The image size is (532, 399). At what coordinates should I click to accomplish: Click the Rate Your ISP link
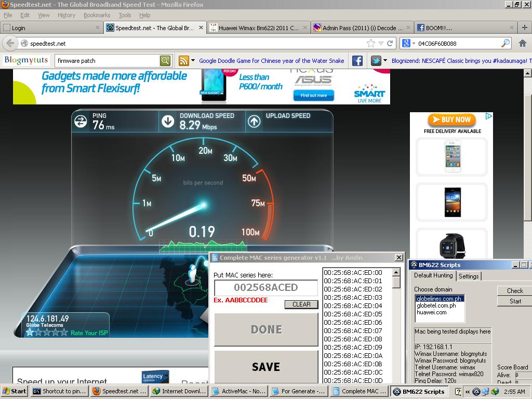coord(89,333)
